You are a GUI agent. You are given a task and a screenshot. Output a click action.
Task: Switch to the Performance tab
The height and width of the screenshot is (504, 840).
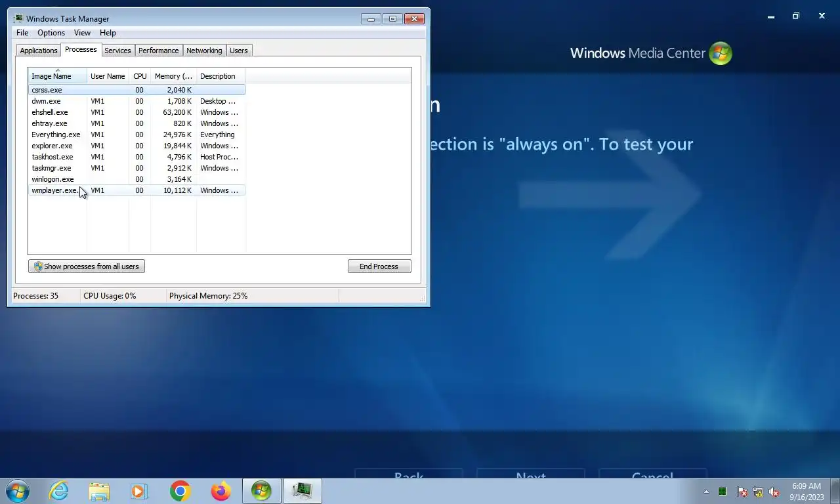(158, 51)
